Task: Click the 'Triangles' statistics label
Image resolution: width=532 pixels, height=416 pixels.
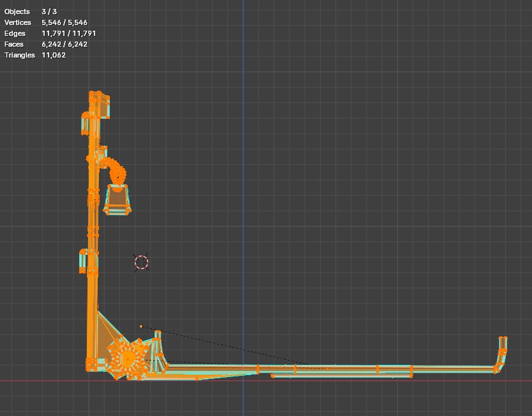Action: [x=20, y=55]
